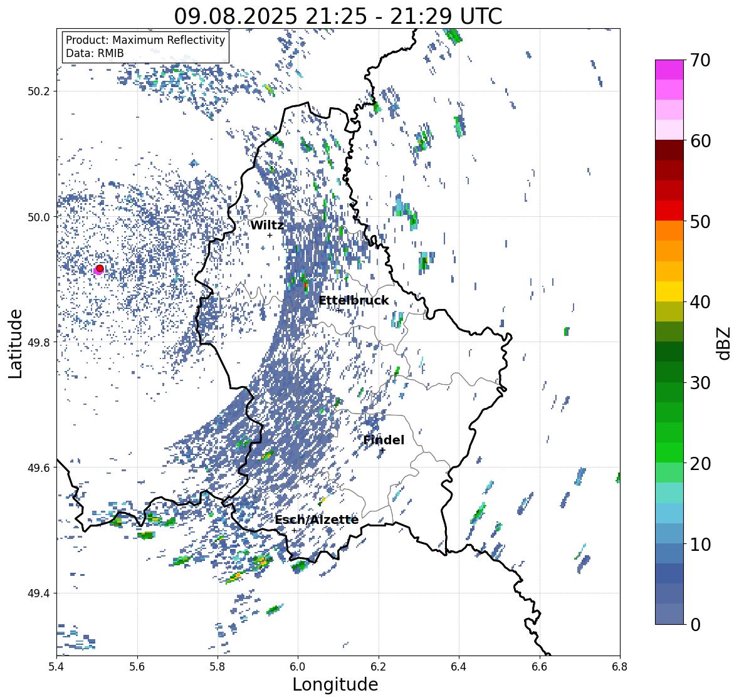
Task: Click the 6.2 longitude tick label
Action: (379, 666)
